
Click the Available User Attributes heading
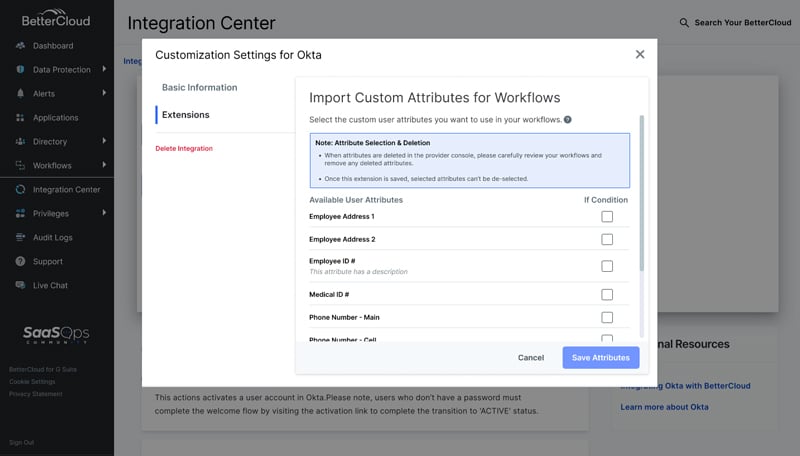point(356,200)
